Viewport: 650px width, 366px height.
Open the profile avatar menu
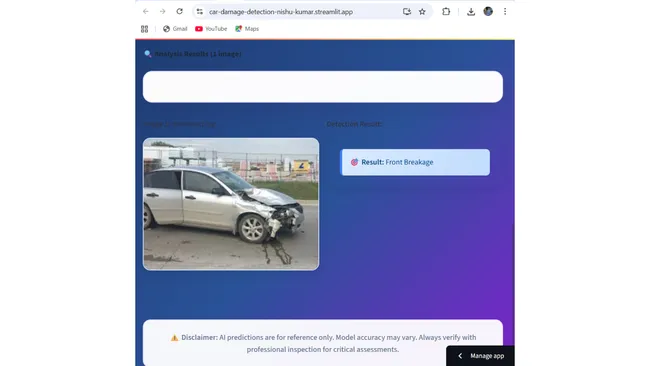click(x=488, y=12)
